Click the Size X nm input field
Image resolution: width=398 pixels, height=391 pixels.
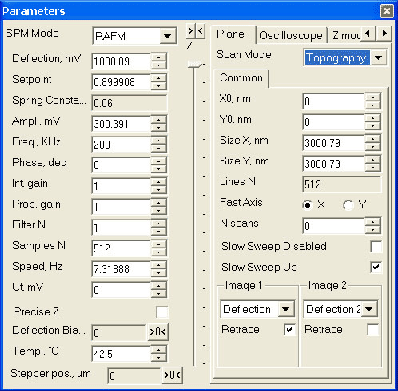(x=334, y=143)
